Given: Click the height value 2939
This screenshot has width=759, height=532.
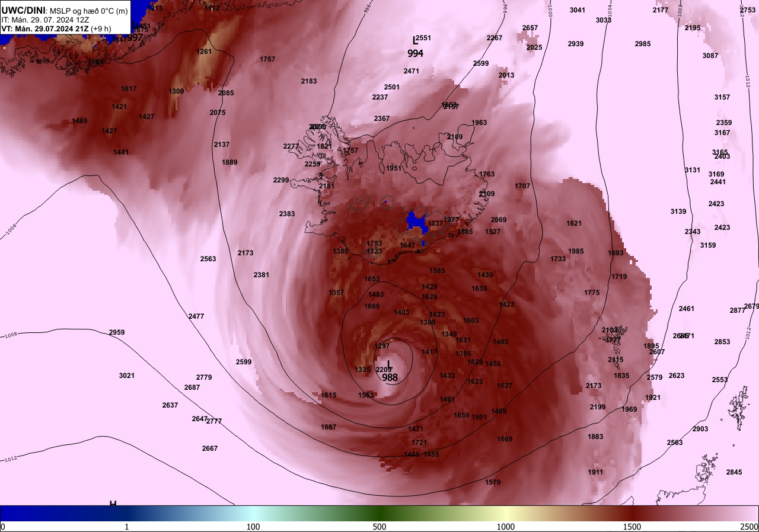Looking at the screenshot, I should coord(576,44).
